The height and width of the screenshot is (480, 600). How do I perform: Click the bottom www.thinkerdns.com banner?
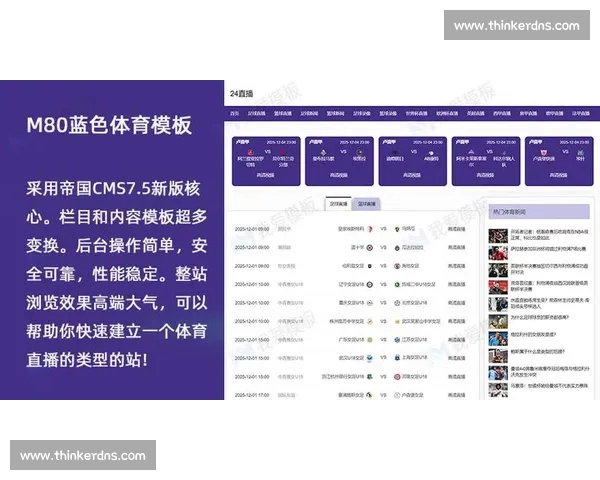(x=83, y=455)
